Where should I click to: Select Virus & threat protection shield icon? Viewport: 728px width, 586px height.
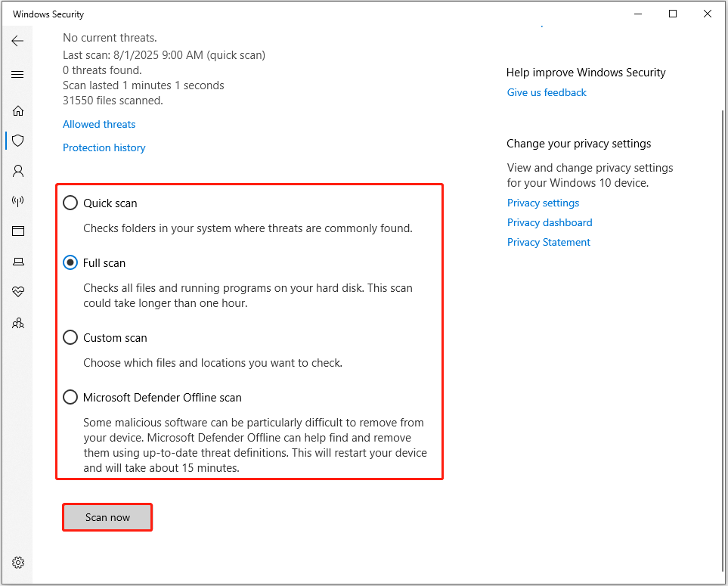click(x=17, y=141)
